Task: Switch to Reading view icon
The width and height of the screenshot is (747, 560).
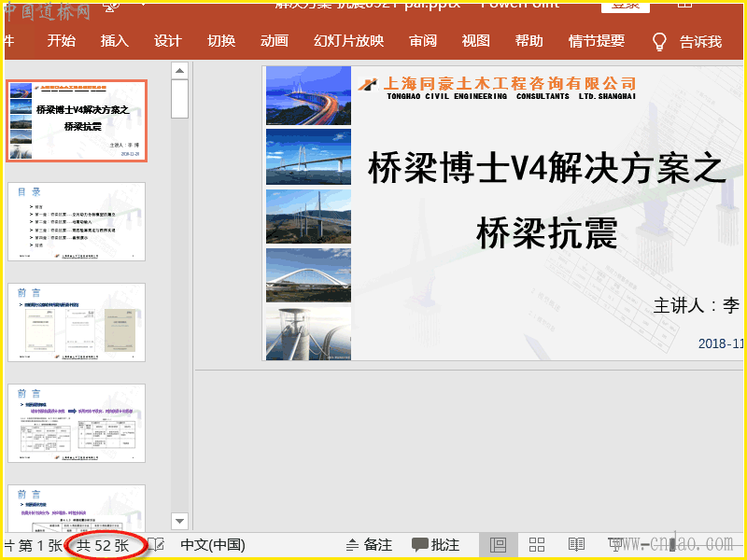Action: [x=576, y=545]
